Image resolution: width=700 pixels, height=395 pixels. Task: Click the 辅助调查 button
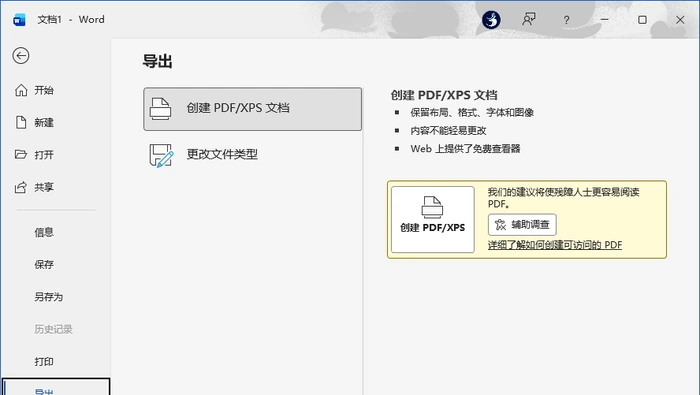click(522, 225)
